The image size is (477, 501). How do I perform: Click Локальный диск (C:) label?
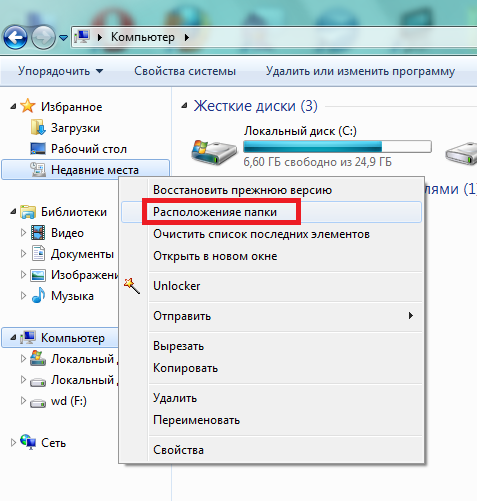300,131
